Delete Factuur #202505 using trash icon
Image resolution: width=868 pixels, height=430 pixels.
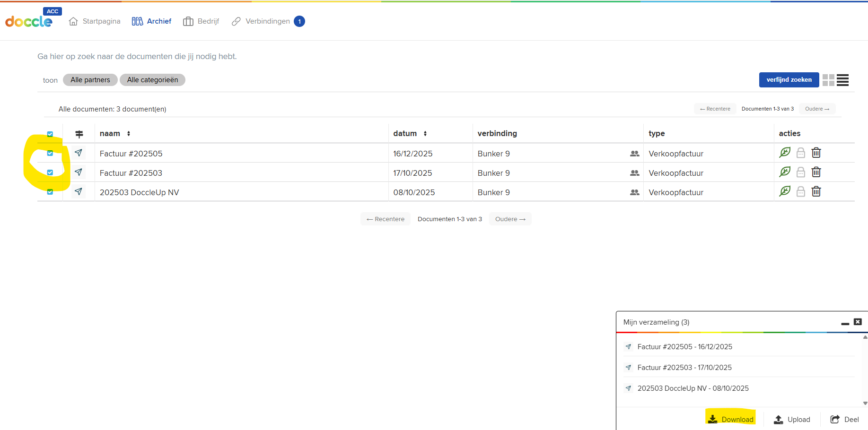(x=816, y=153)
